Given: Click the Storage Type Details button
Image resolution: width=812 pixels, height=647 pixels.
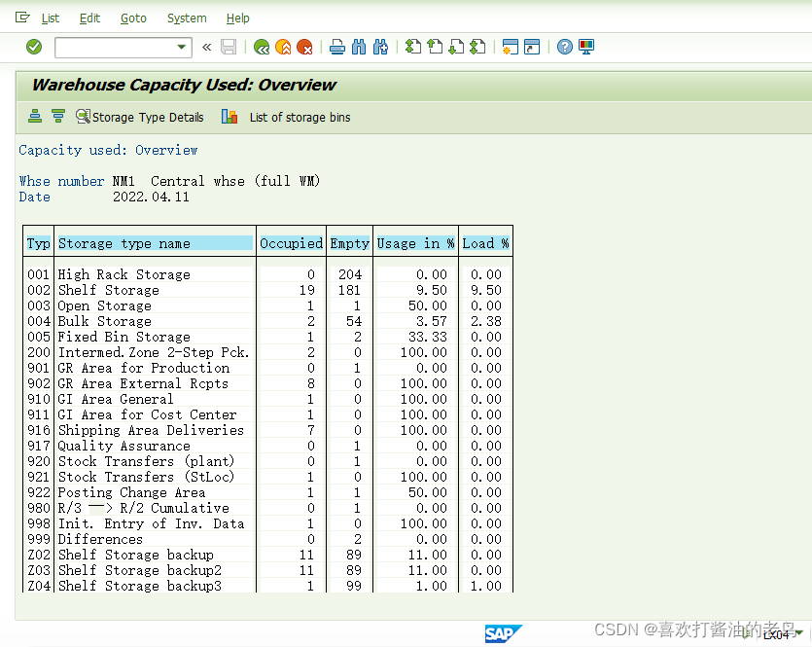Looking at the screenshot, I should pos(141,116).
